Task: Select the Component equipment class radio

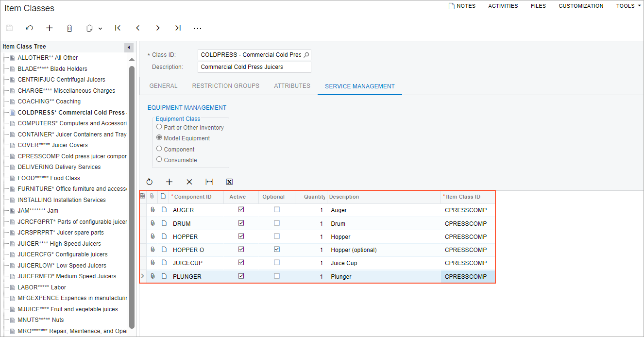Action: point(159,149)
